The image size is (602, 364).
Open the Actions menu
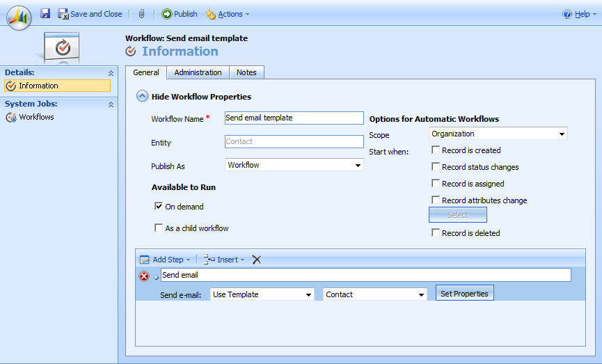coord(230,14)
